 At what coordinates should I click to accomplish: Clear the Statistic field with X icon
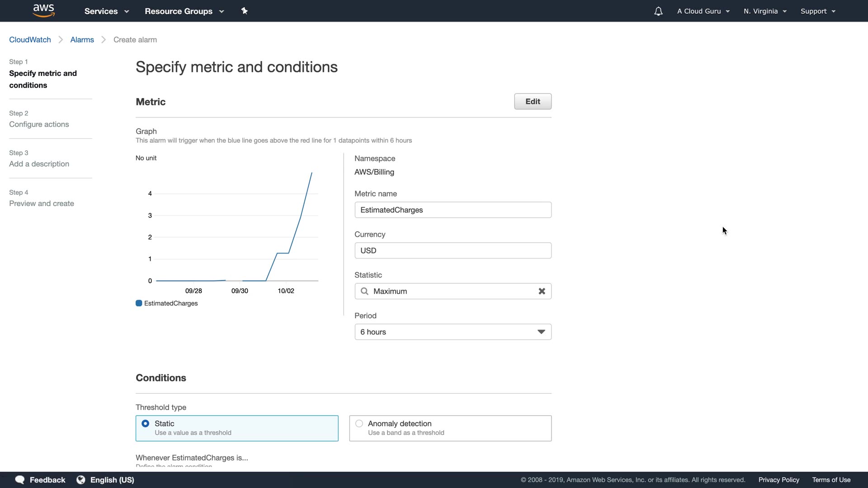point(542,291)
